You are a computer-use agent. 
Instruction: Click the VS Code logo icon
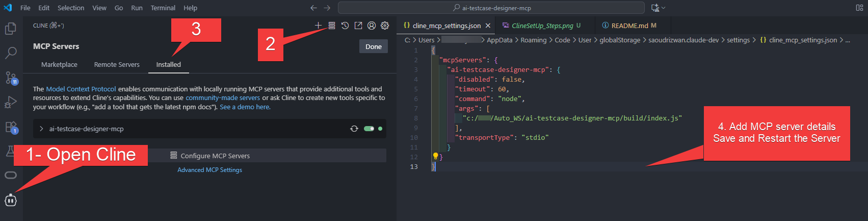point(8,8)
